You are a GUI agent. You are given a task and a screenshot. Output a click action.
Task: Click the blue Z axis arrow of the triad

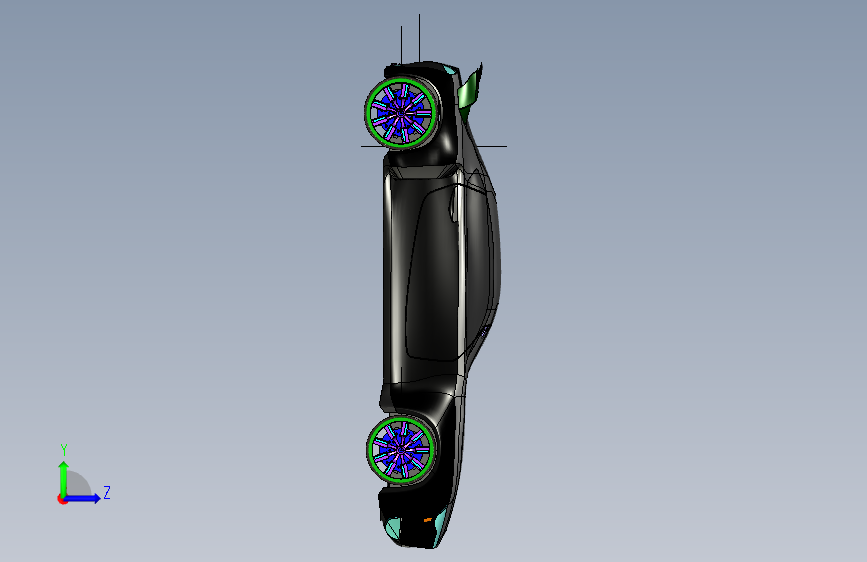[x=83, y=498]
